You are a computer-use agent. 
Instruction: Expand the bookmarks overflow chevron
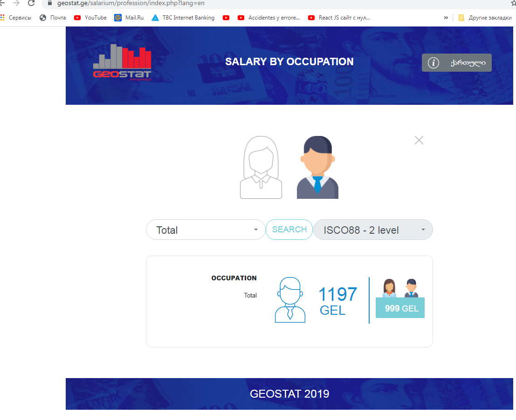446,18
